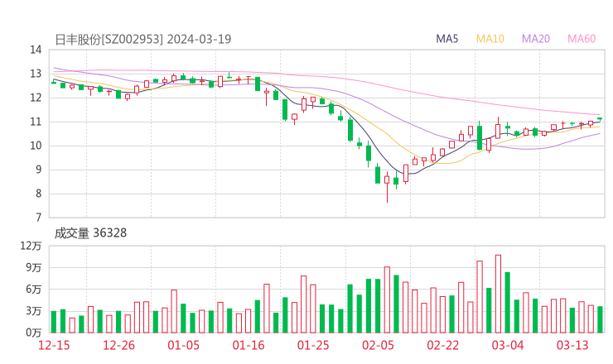The height and width of the screenshot is (364, 613).
Task: Click the 02-22 date axis label
Action: click(442, 345)
